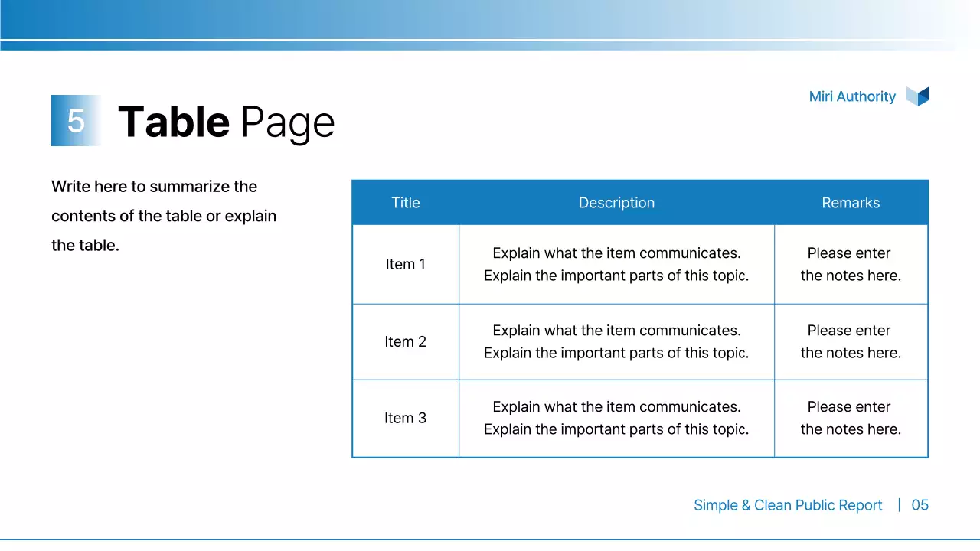Click the "Miri Authority" text label
The height and width of the screenshot is (551, 980).
pyautogui.click(x=852, y=96)
